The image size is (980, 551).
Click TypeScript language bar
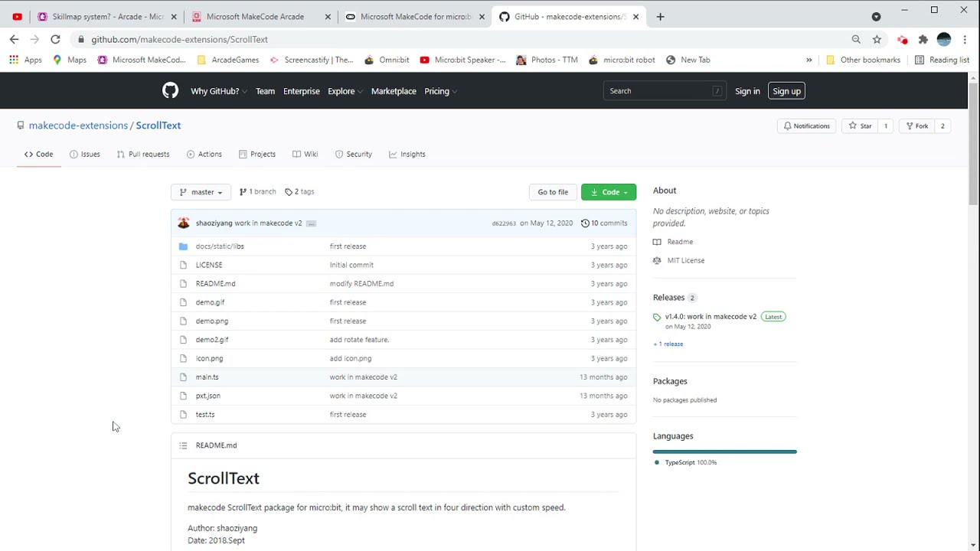tap(725, 452)
